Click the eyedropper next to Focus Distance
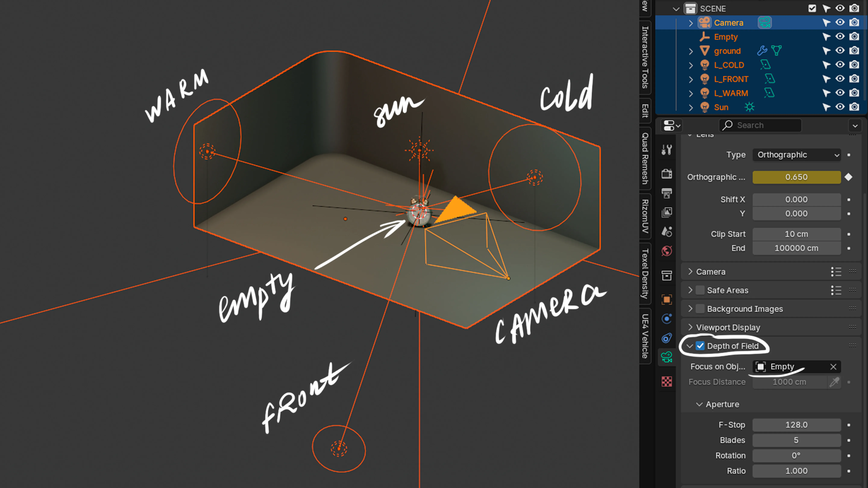The image size is (868, 488). coord(834,382)
